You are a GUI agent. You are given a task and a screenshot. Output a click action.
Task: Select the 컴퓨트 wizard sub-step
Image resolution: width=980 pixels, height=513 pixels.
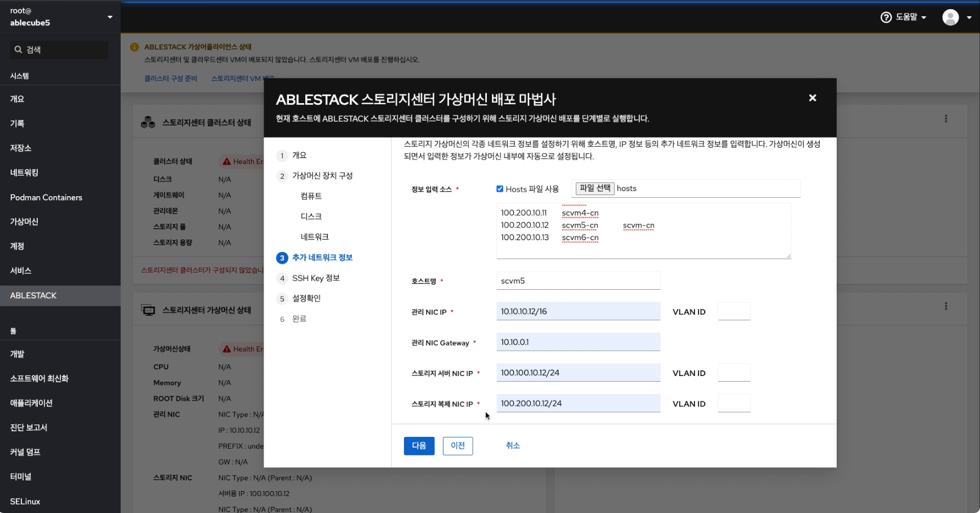point(311,196)
